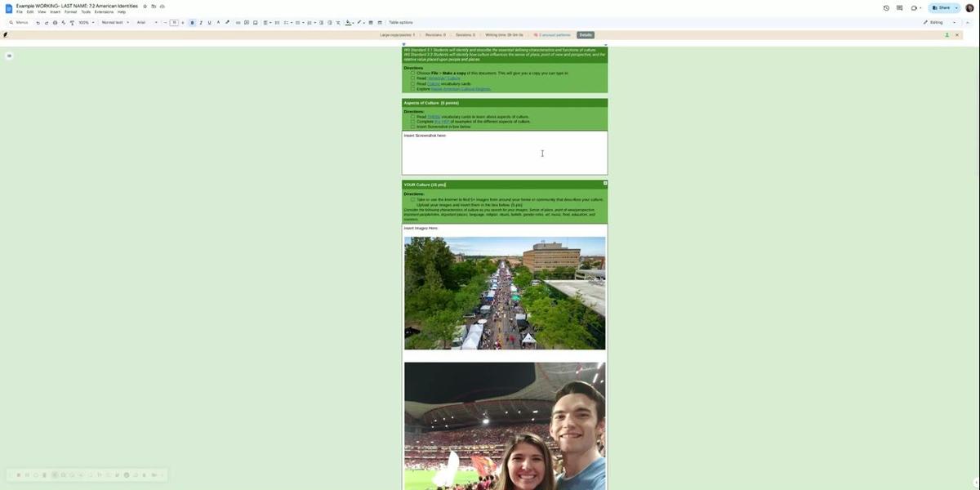Insert an image from toolbar

pyautogui.click(x=255, y=22)
